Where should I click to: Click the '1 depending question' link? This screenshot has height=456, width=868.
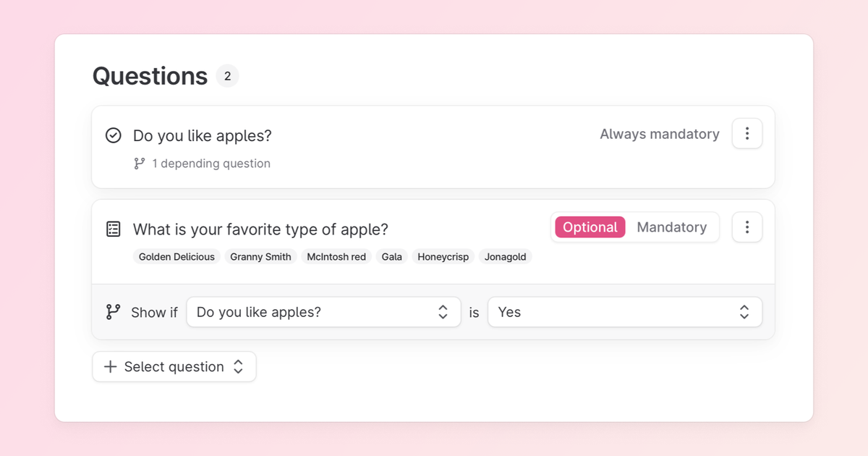click(x=210, y=163)
